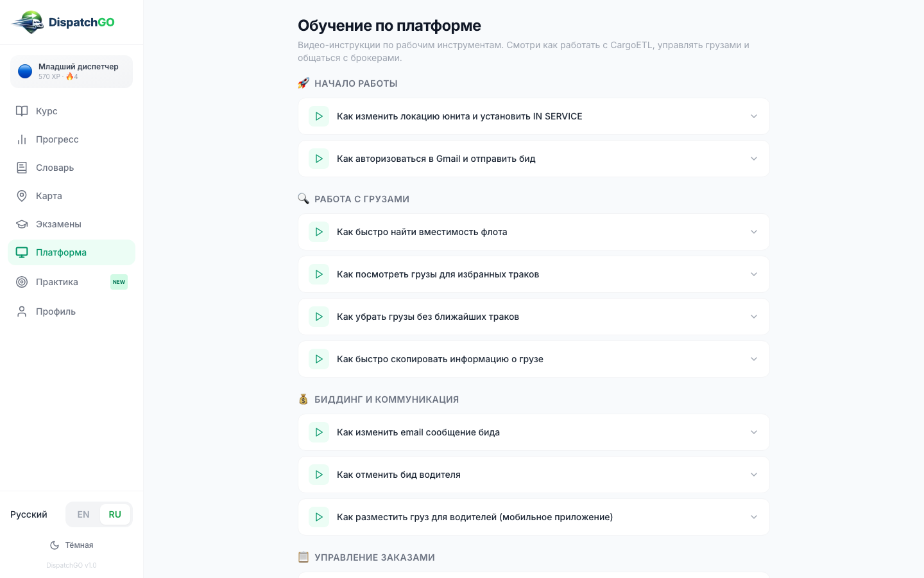
Task: Play video on copying load information
Action: pyautogui.click(x=319, y=359)
